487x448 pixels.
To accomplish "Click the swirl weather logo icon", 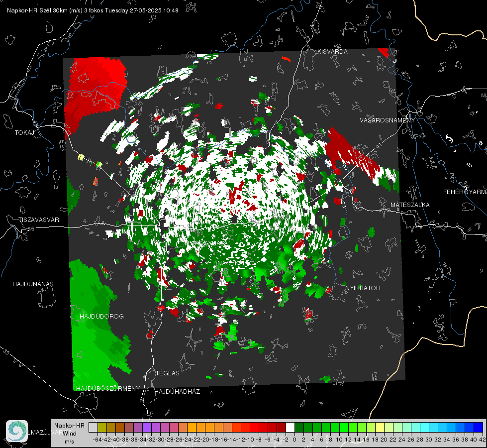I will pos(17,431).
